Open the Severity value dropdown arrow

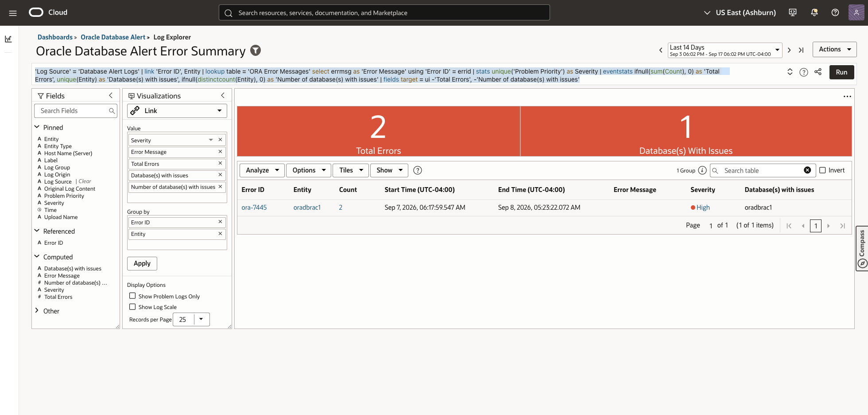click(211, 140)
